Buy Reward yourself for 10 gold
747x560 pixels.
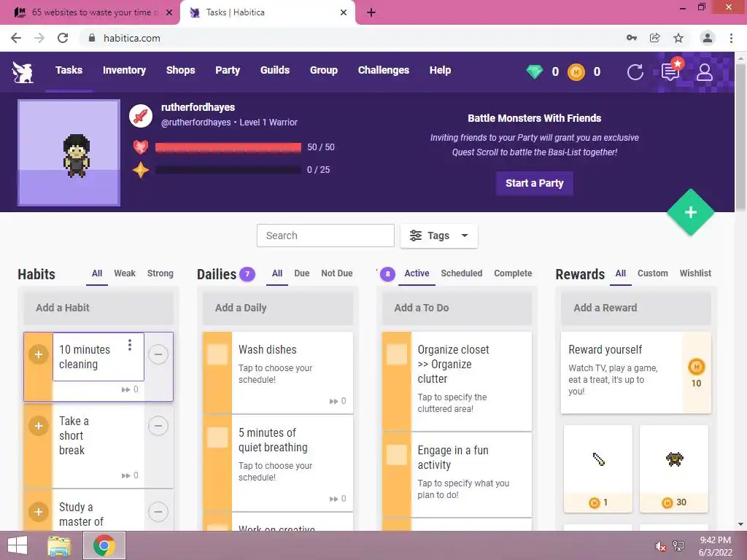697,373
